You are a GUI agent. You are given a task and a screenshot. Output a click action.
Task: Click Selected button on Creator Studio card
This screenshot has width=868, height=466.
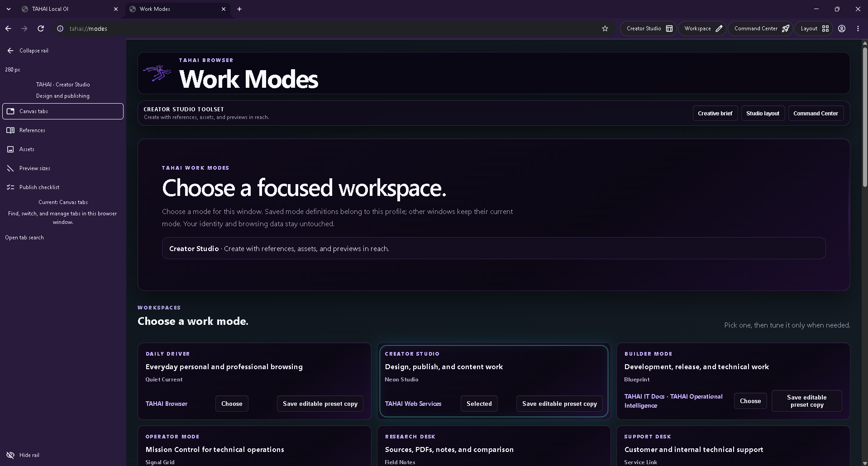tap(479, 404)
